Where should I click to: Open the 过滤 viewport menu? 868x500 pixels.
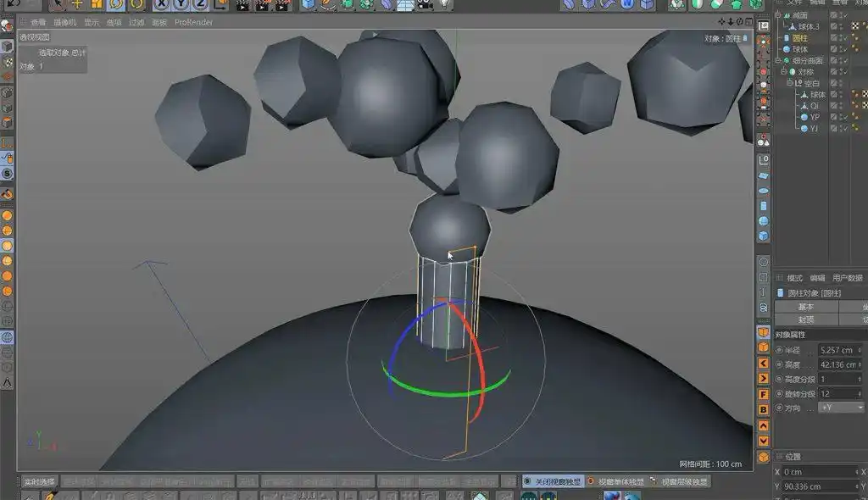136,22
